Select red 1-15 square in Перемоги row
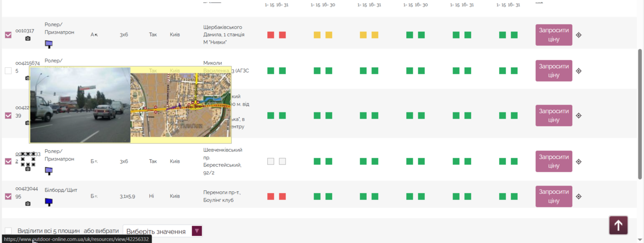 pos(271,196)
